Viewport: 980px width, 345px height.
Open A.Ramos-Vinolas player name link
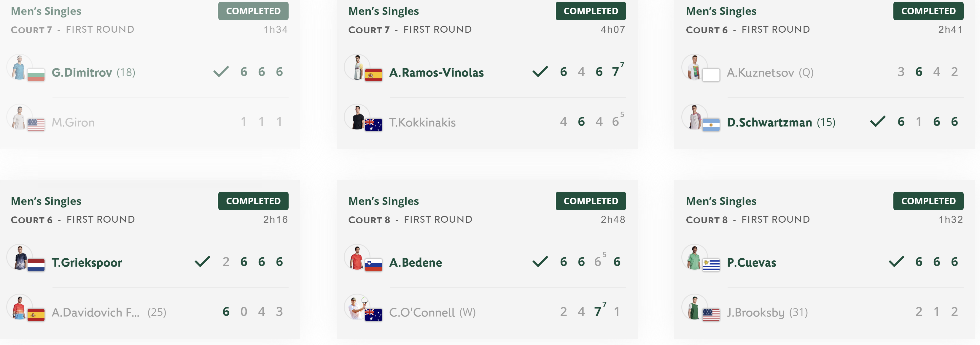(436, 72)
